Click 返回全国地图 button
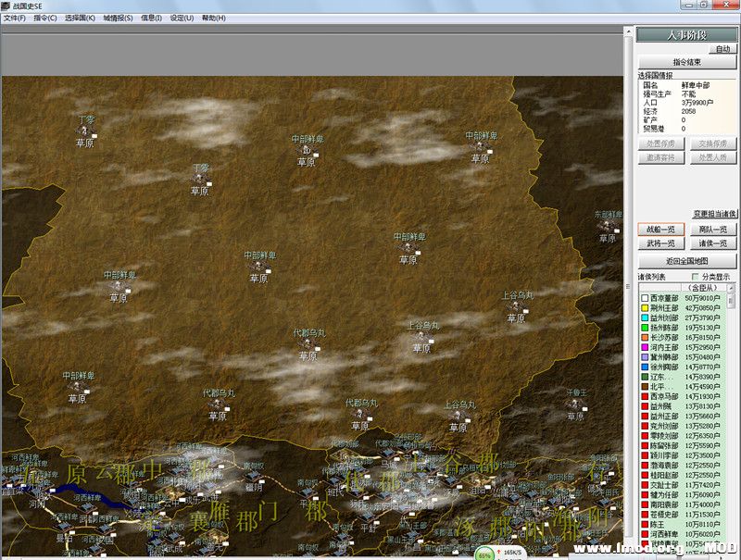 tap(685, 261)
